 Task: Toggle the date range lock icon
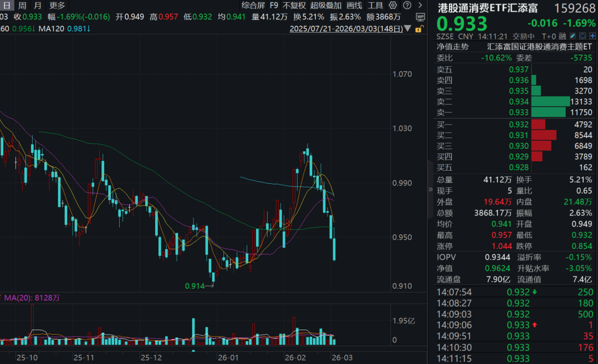pyautogui.click(x=417, y=28)
